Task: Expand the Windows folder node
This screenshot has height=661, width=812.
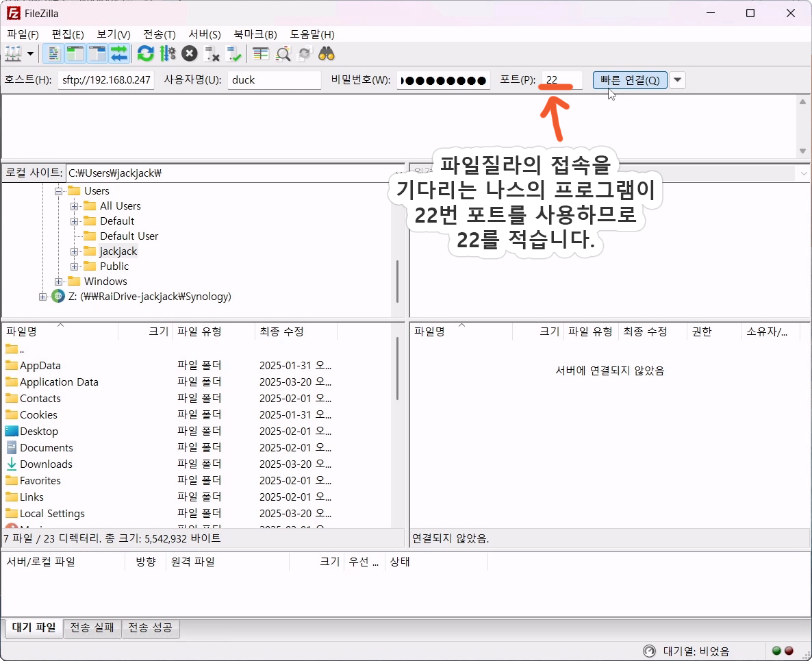Action: tap(58, 282)
